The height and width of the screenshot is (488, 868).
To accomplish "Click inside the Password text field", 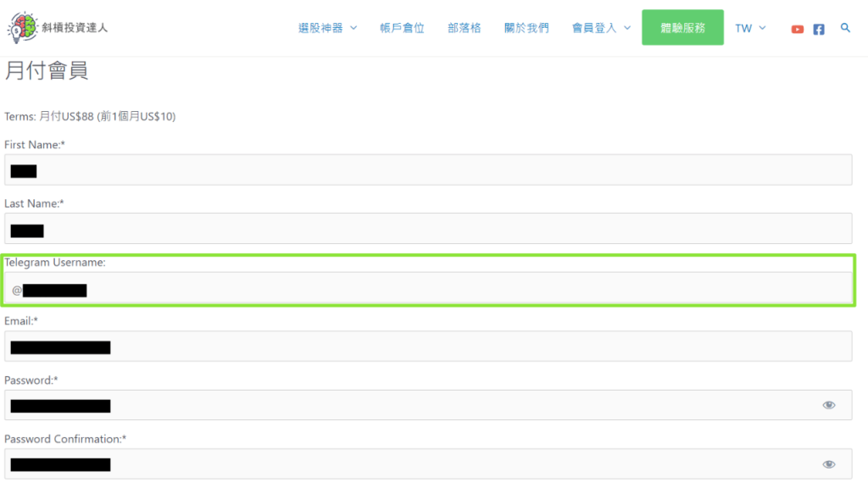I will (428, 405).
